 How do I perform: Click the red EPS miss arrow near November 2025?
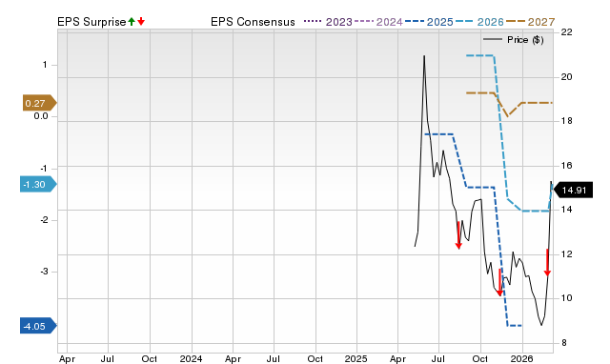pos(499,282)
